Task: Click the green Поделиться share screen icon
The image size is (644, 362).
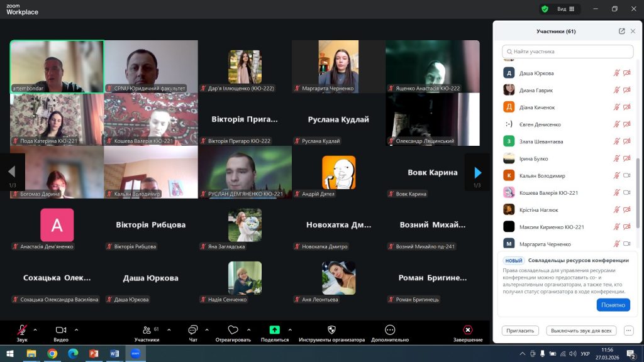Action: [274, 330]
